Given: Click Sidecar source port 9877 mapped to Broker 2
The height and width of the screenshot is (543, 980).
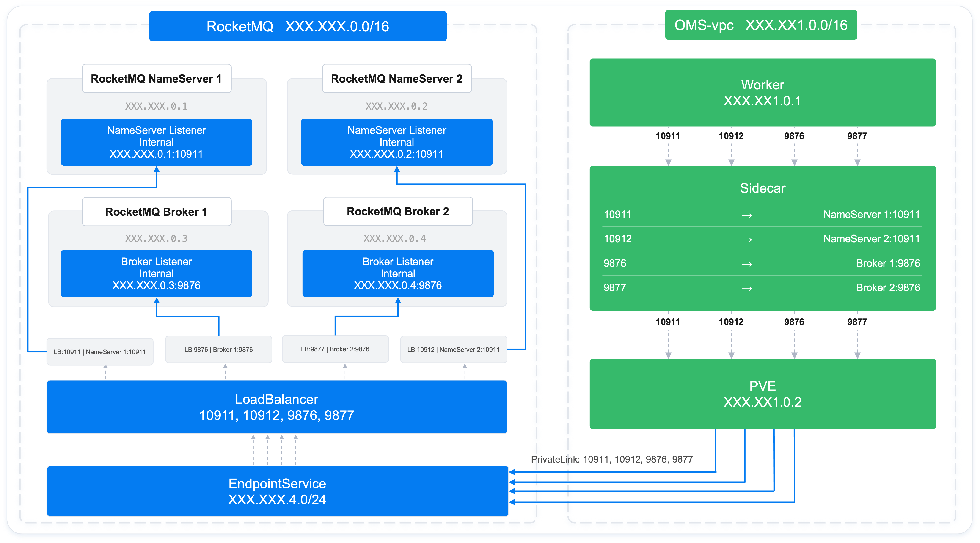Looking at the screenshot, I should [x=614, y=287].
